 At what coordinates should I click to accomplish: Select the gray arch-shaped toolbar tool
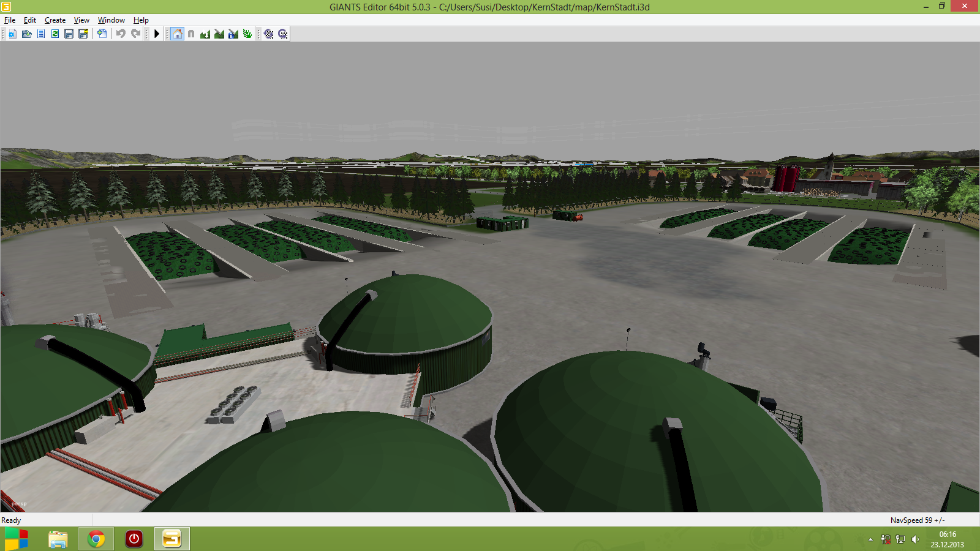pos(191,34)
